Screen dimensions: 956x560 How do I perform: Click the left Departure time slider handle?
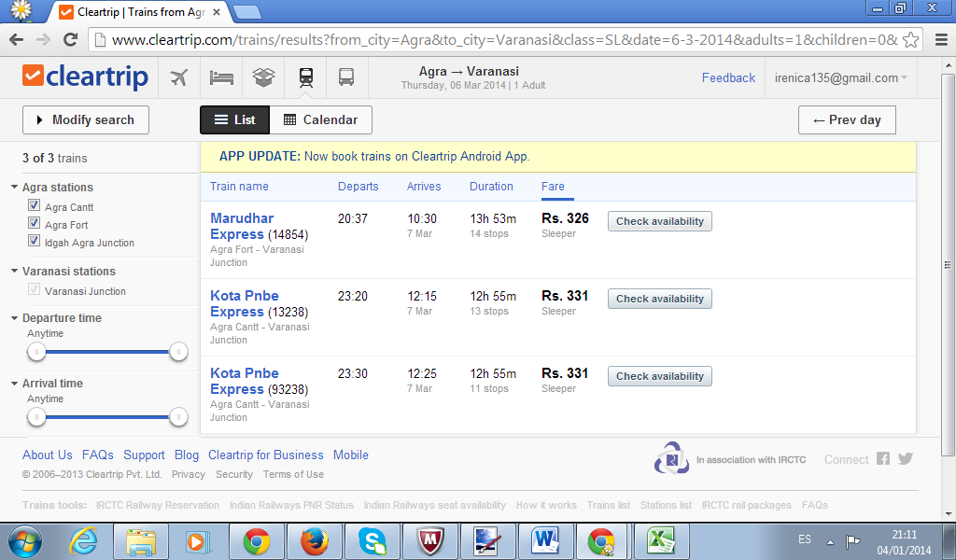36,352
